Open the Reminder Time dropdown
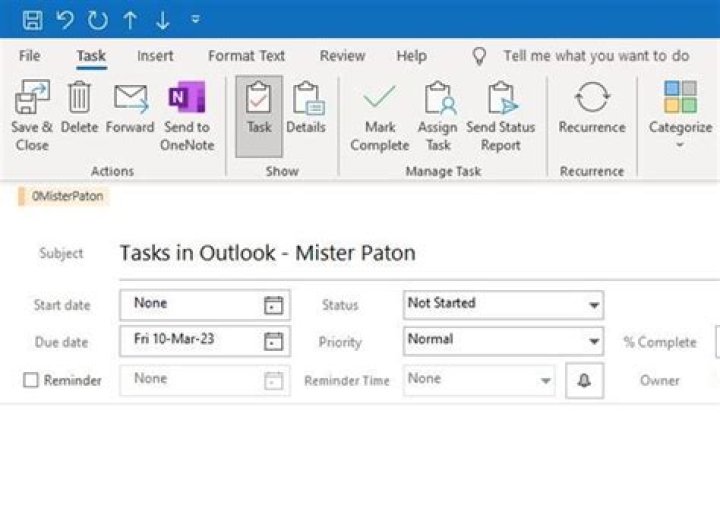Image resolution: width=720 pixels, height=527 pixels. click(x=479, y=380)
